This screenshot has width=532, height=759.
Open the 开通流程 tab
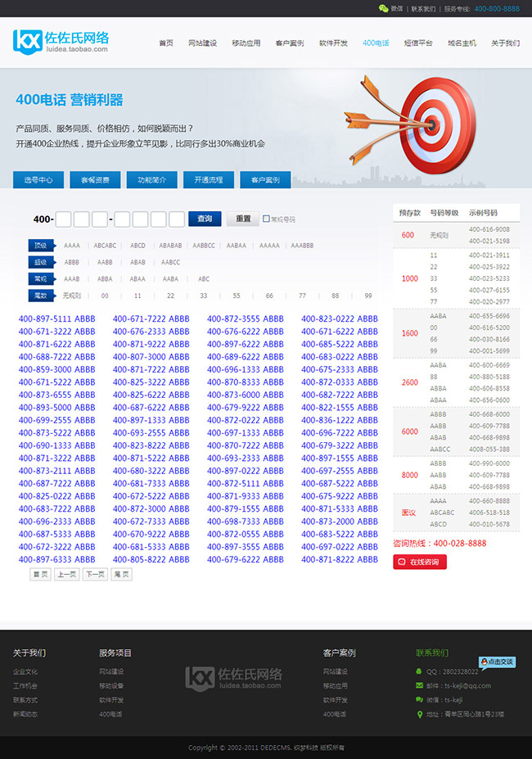[209, 180]
